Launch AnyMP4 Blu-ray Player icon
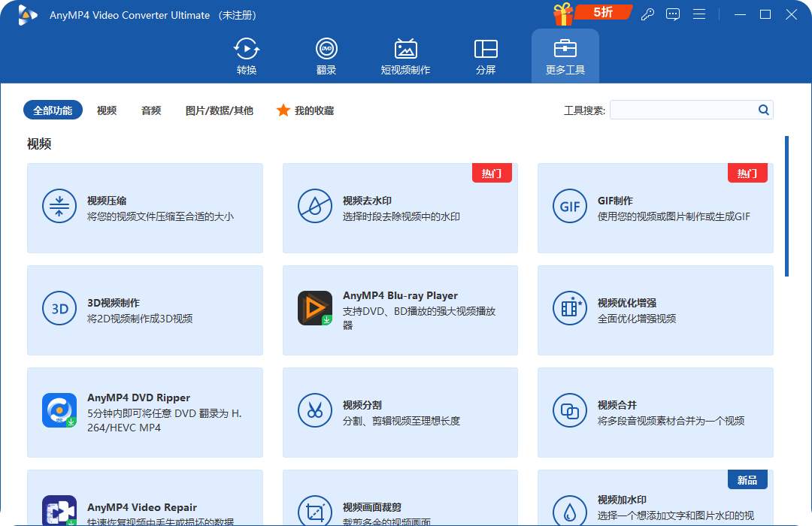The height and width of the screenshot is (526, 812). pyautogui.click(x=315, y=308)
